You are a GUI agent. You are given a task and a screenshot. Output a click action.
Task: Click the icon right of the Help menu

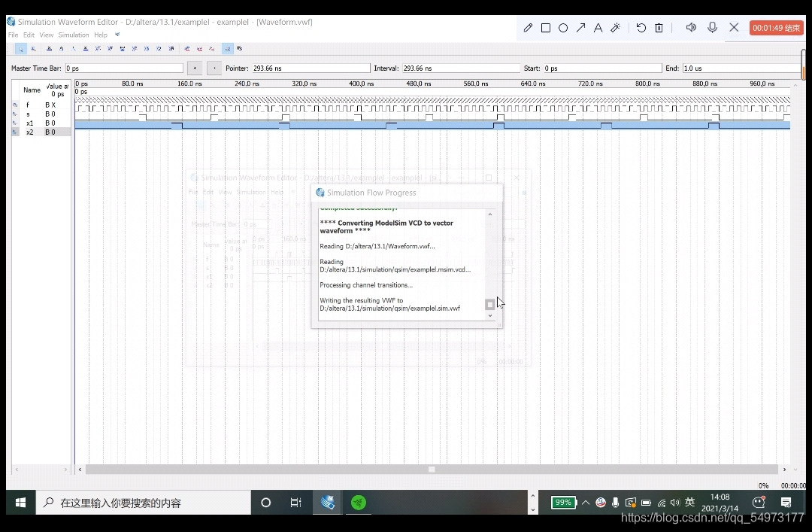[117, 35]
